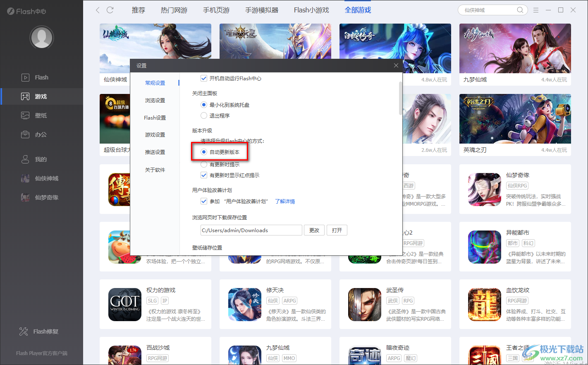
Task: Open the 推荐 top tab
Action: pyautogui.click(x=139, y=10)
